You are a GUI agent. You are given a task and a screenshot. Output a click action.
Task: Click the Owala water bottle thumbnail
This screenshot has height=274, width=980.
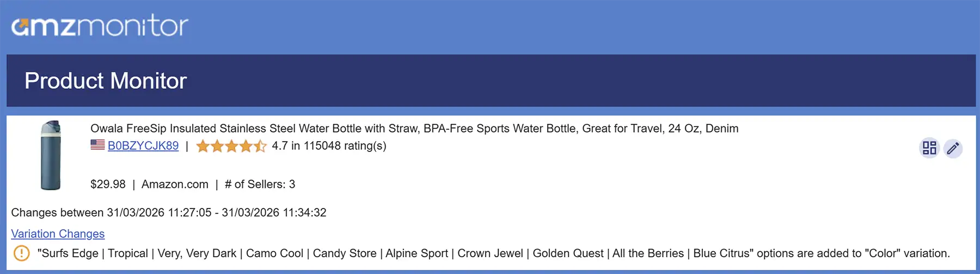51,155
